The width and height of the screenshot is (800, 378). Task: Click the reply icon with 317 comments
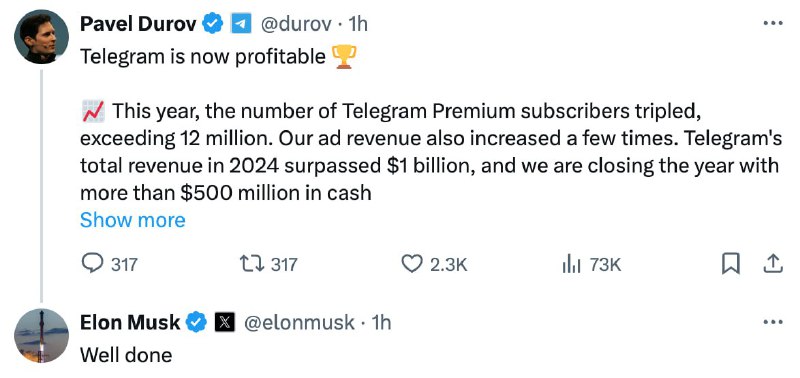(92, 264)
